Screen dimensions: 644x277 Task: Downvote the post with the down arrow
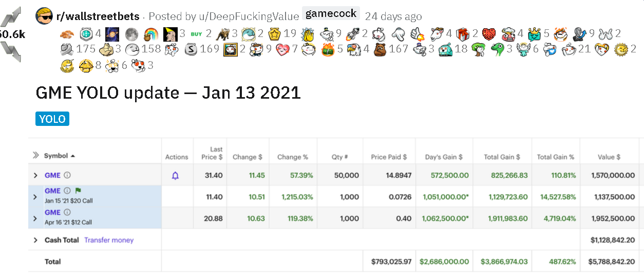pos(11,51)
